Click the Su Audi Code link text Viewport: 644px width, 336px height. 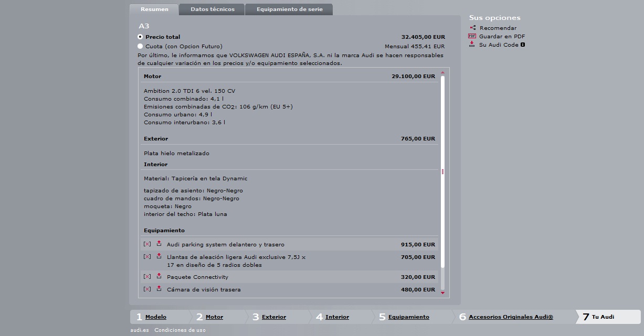[x=499, y=45]
